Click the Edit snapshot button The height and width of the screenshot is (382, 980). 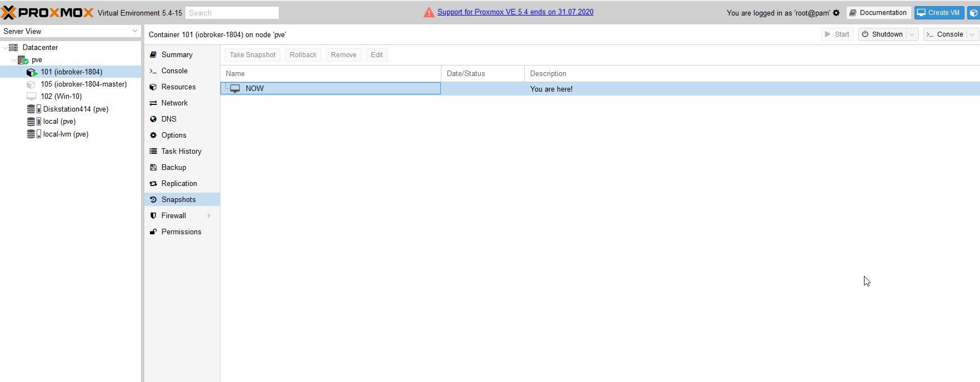pyautogui.click(x=376, y=55)
